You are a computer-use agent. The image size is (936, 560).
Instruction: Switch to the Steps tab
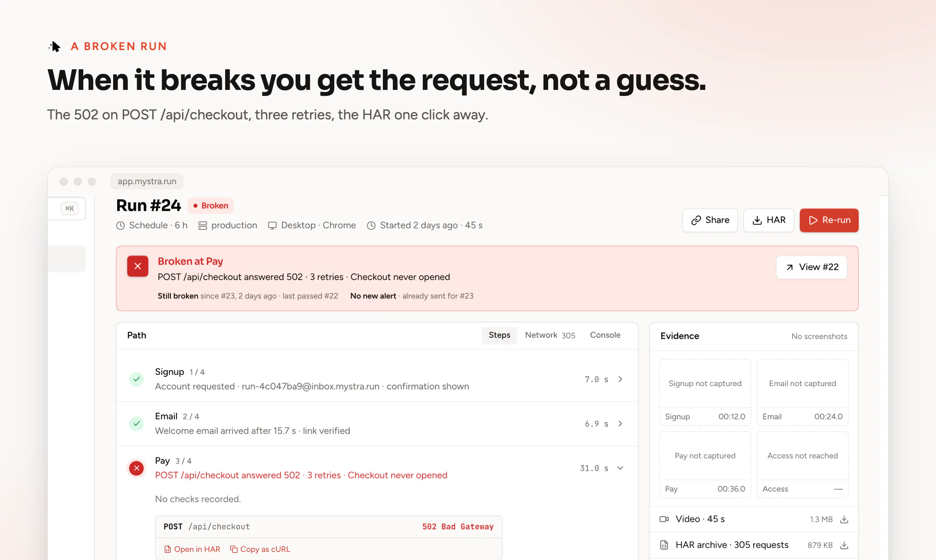pos(499,335)
